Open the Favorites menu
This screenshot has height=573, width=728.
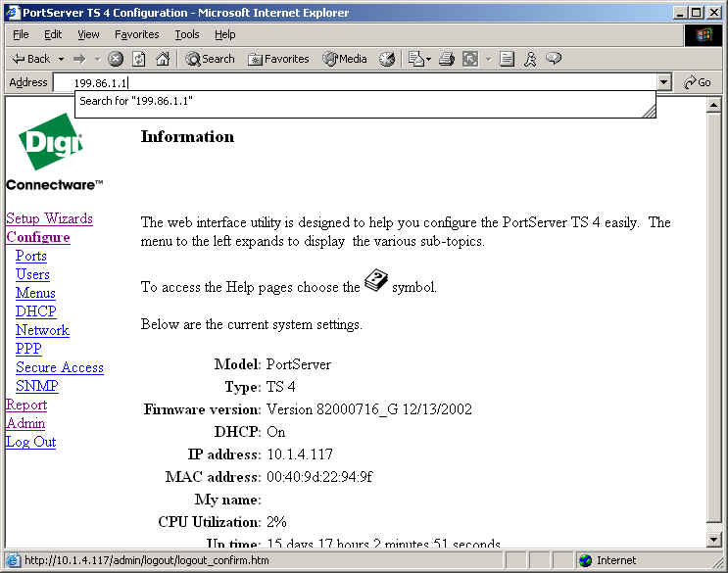(x=136, y=34)
